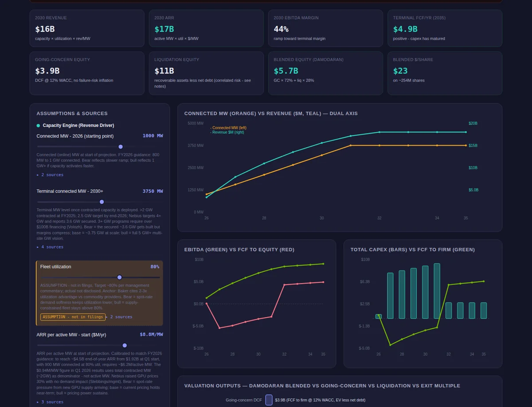Viewport: 532px width, 407px height.
Task: Click the Liquidation Equity $11B card
Action: pyautogui.click(x=206, y=73)
